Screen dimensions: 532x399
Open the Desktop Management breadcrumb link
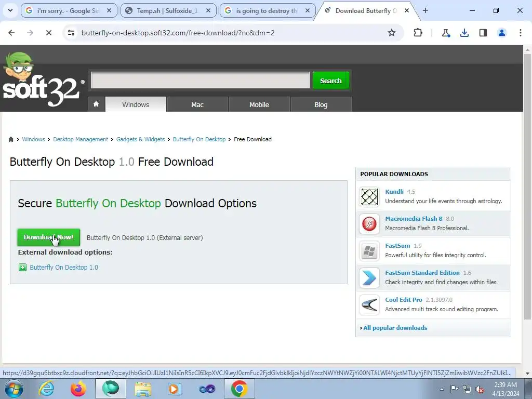tap(81, 139)
